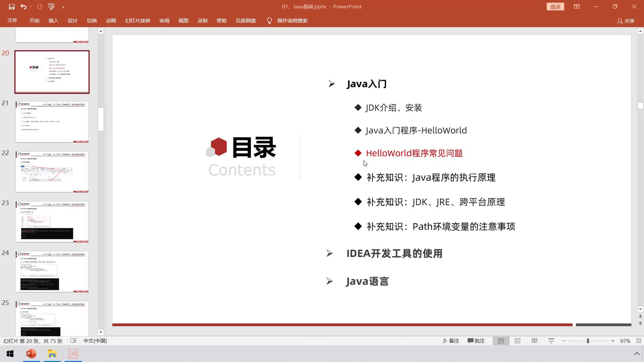
Task: Click the 登录 sign-in button
Action: (555, 7)
